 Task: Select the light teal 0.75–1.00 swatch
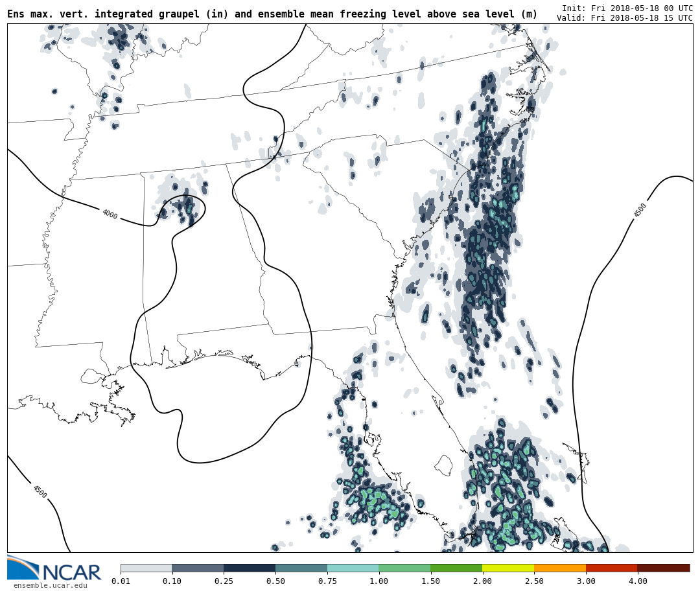353,568
